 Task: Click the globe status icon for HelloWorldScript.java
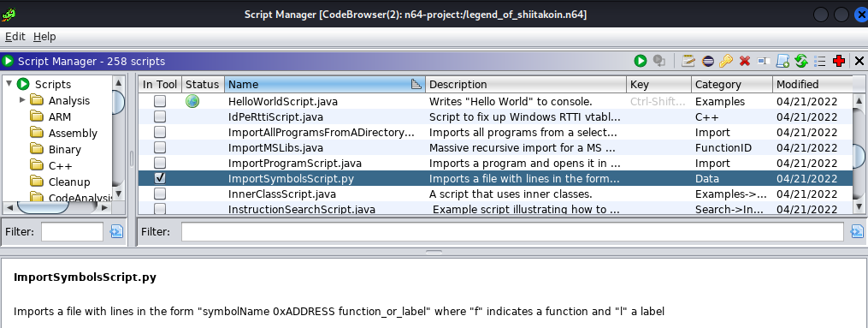(x=192, y=101)
